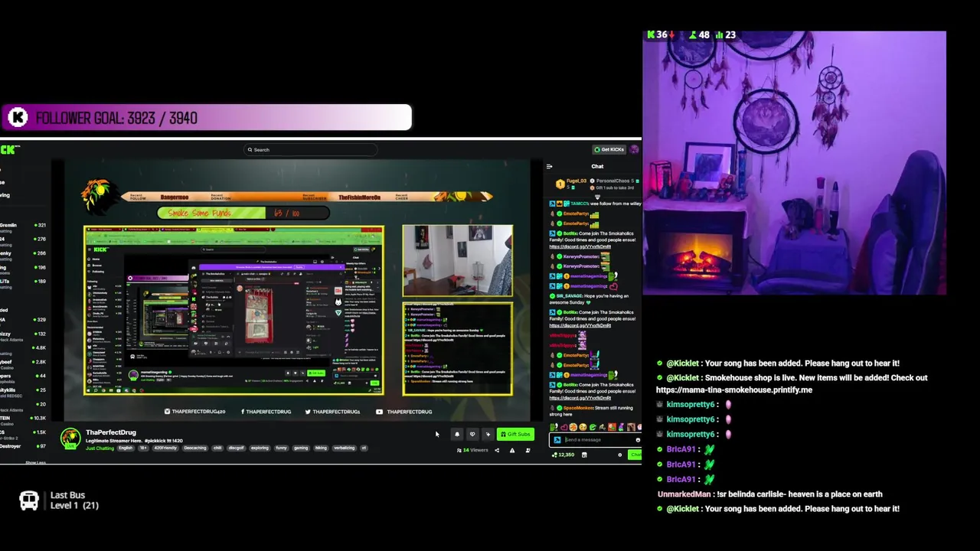980x551 pixels.
Task: Click the ThaPerfectDrug channel name
Action: coord(111,432)
